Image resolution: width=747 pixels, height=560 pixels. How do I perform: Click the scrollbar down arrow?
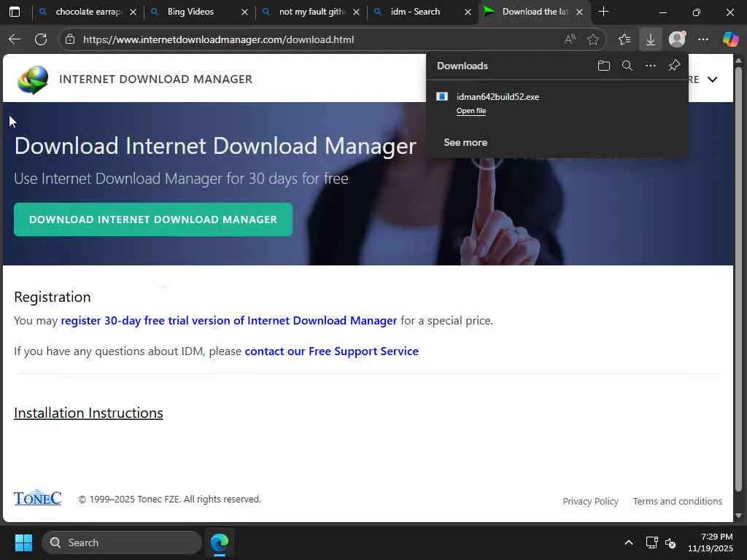pos(738,516)
